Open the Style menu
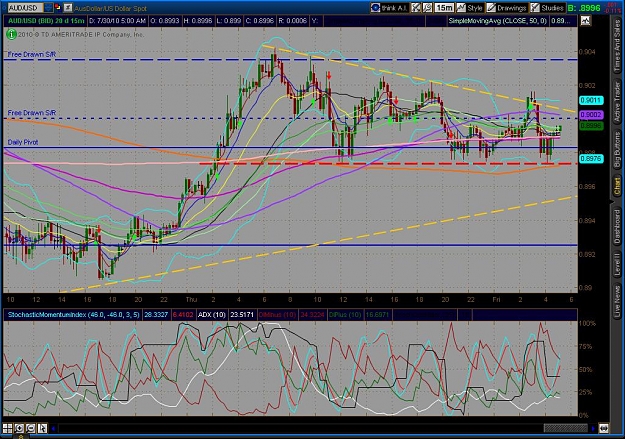Viewport: 625px width, 439px height. [x=470, y=8]
